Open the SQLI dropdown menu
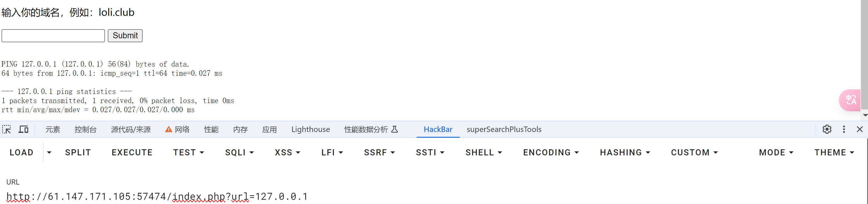 (239, 153)
